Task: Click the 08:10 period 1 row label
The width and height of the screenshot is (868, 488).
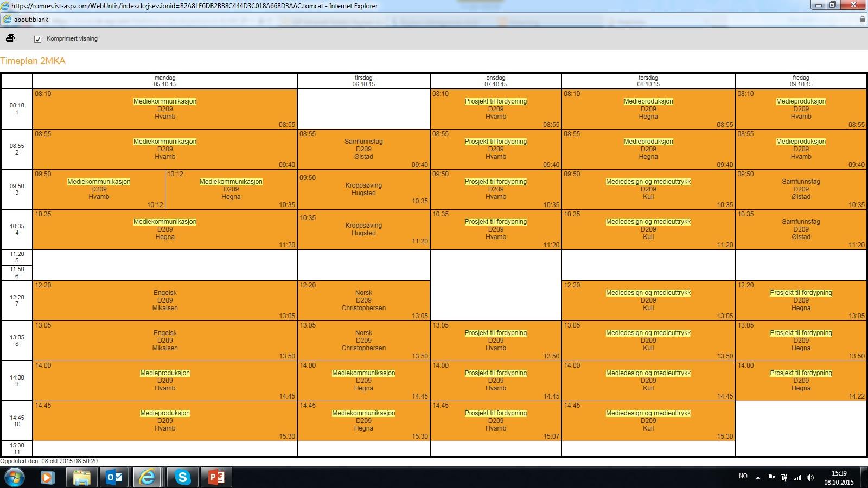Action: [x=17, y=109]
